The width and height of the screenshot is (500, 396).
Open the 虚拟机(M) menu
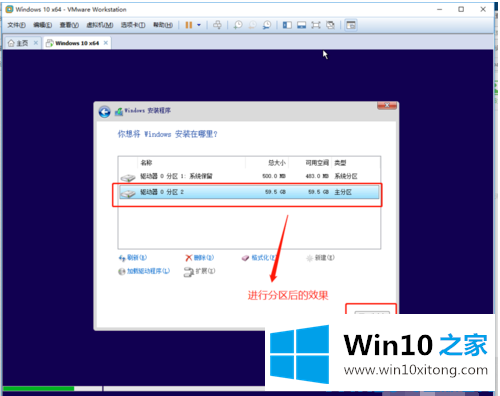tap(100, 25)
